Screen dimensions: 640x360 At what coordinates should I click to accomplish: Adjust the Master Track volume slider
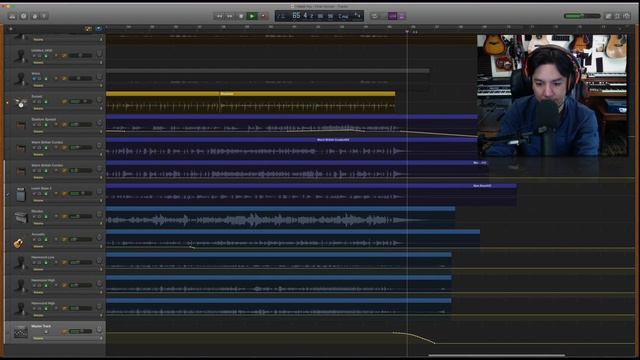pyautogui.click(x=80, y=331)
